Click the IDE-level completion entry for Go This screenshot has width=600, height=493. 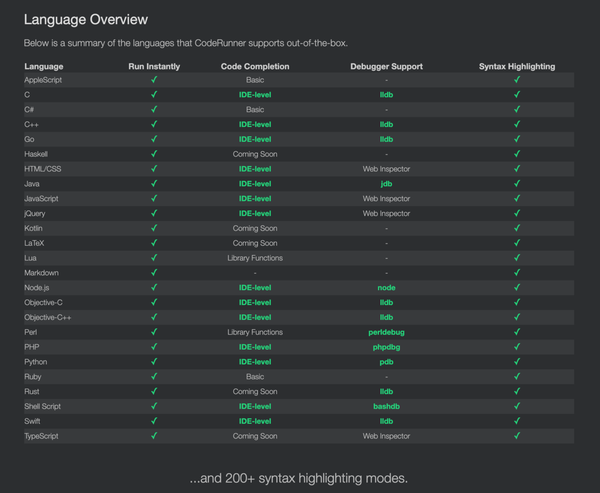click(255, 139)
